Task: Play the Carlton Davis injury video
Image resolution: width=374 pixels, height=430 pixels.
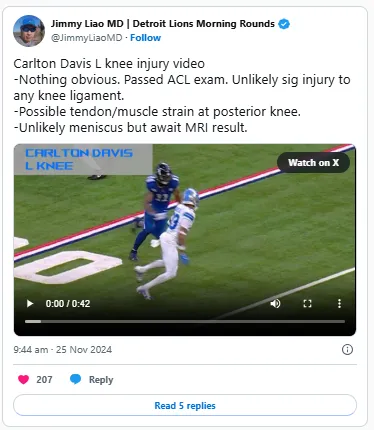Action: coord(30,303)
